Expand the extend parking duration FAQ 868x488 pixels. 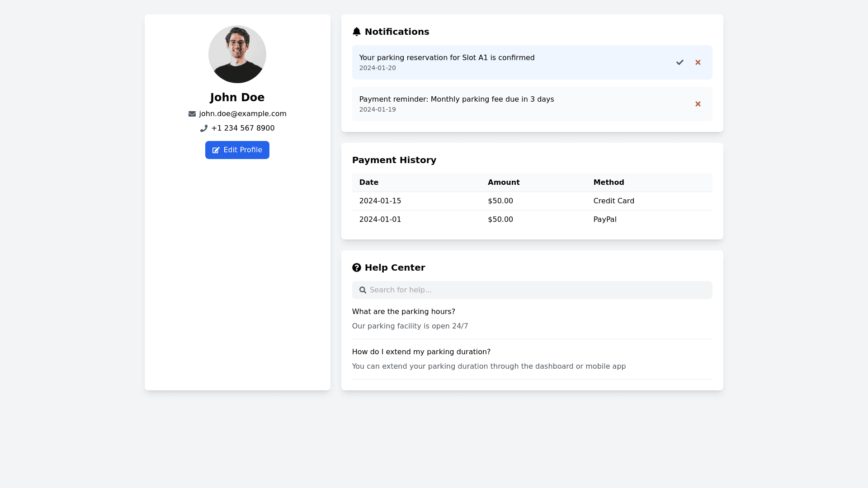421,352
